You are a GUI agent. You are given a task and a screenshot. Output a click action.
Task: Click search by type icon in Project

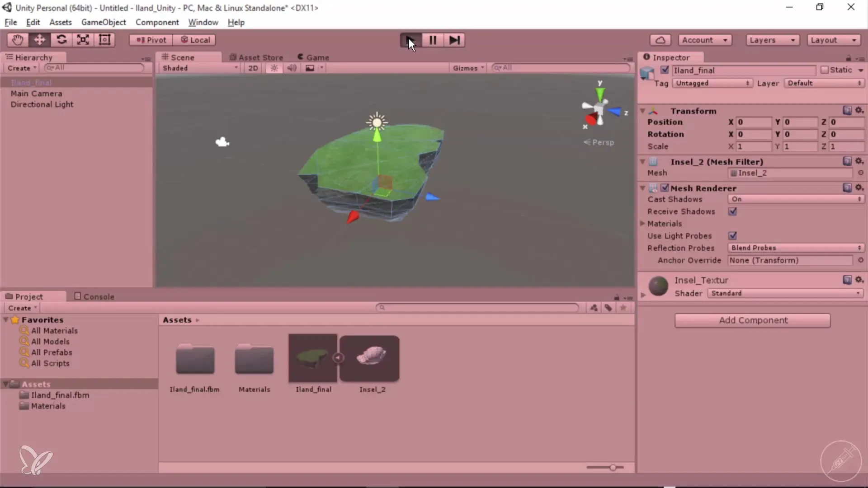pyautogui.click(x=594, y=308)
